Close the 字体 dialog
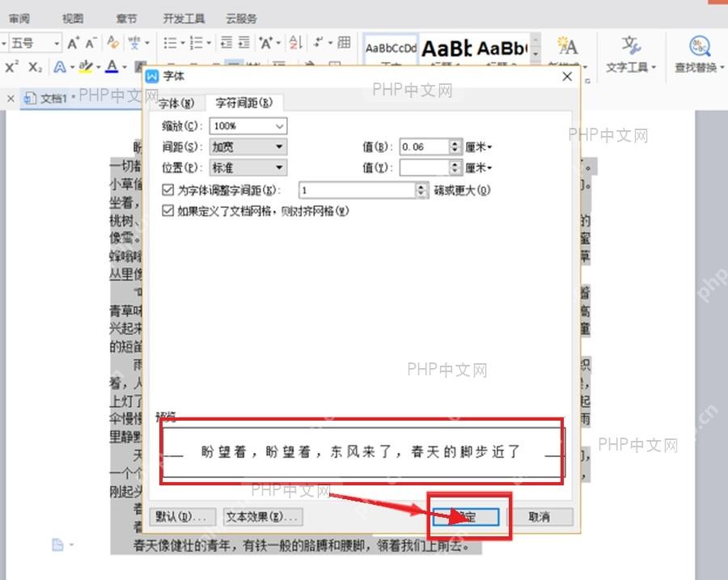The width and height of the screenshot is (728, 580). [x=567, y=77]
